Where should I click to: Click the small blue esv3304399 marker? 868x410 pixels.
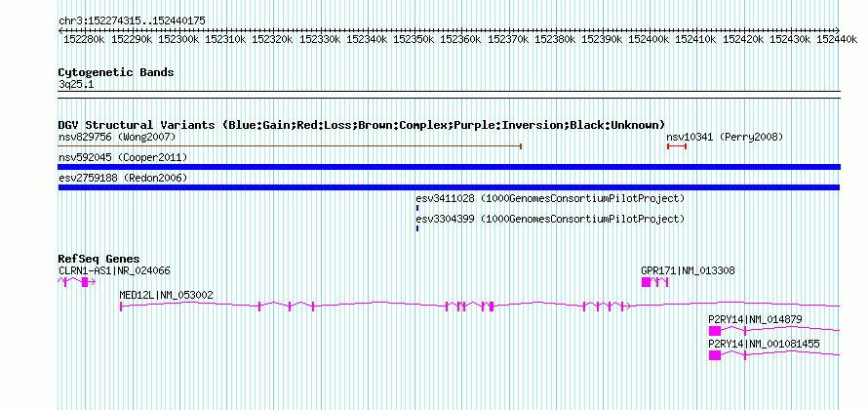[x=417, y=228]
